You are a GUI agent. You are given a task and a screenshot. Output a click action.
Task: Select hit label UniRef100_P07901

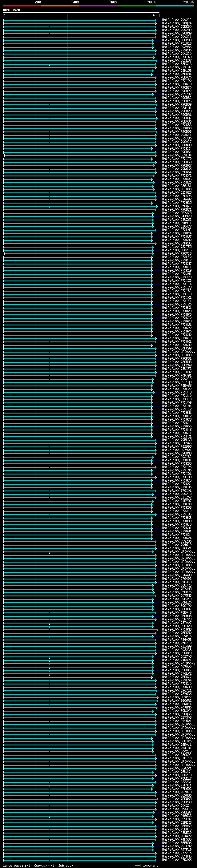177,450
